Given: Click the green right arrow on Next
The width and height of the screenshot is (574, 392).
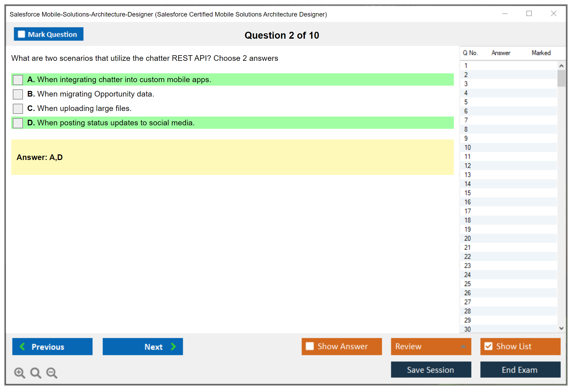Looking at the screenshot, I should 173,346.
